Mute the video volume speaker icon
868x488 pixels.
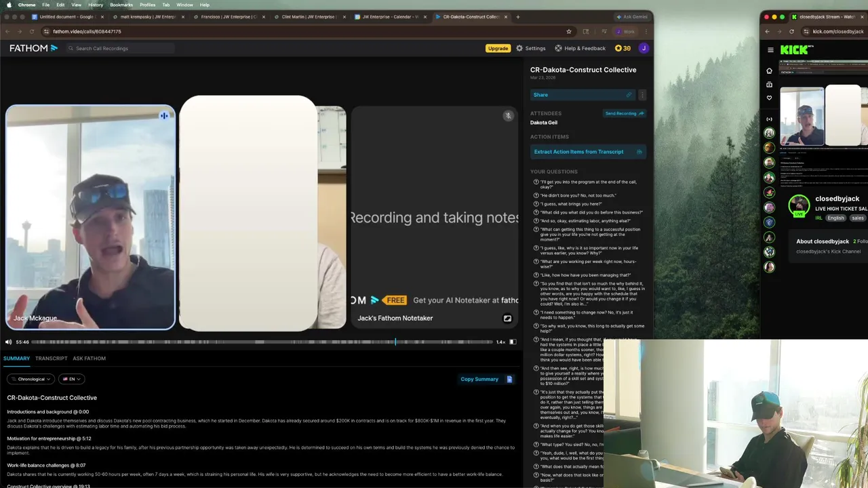9,342
